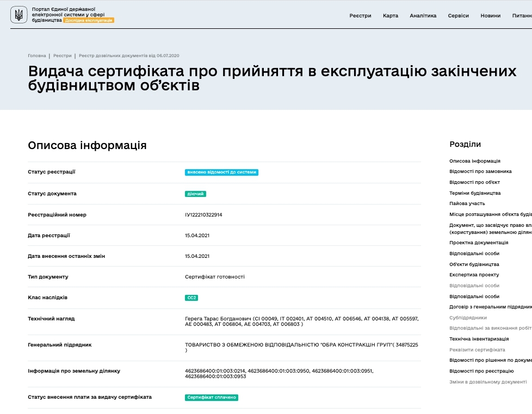Open the Карта menu item
This screenshot has width=532, height=414.
click(x=391, y=16)
